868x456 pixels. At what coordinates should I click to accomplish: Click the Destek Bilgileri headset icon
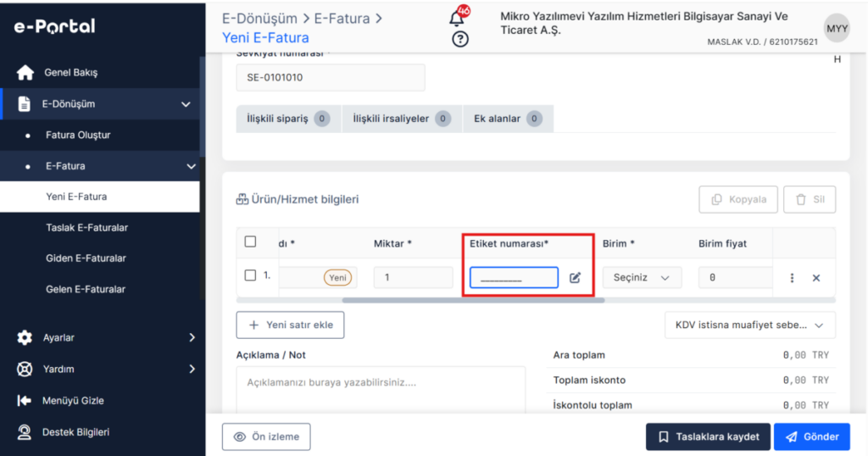click(x=24, y=432)
